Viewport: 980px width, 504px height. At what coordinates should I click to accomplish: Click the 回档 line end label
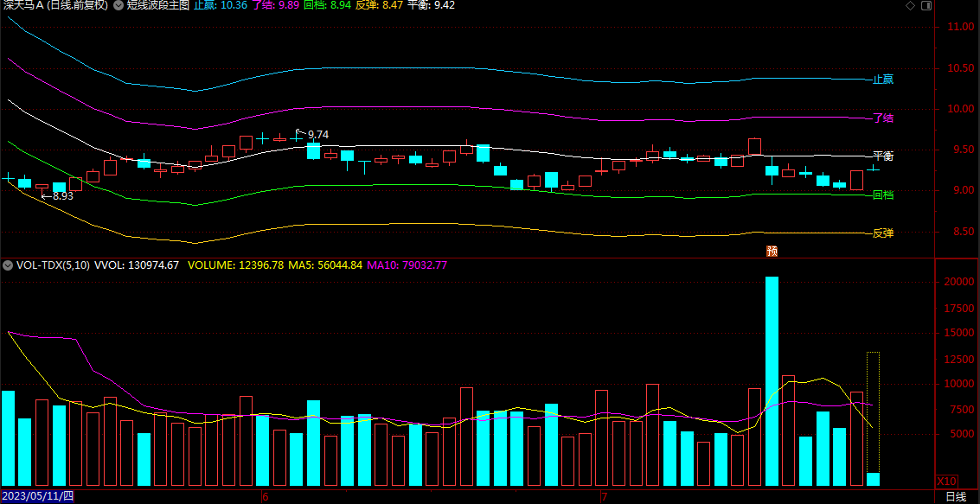[883, 195]
